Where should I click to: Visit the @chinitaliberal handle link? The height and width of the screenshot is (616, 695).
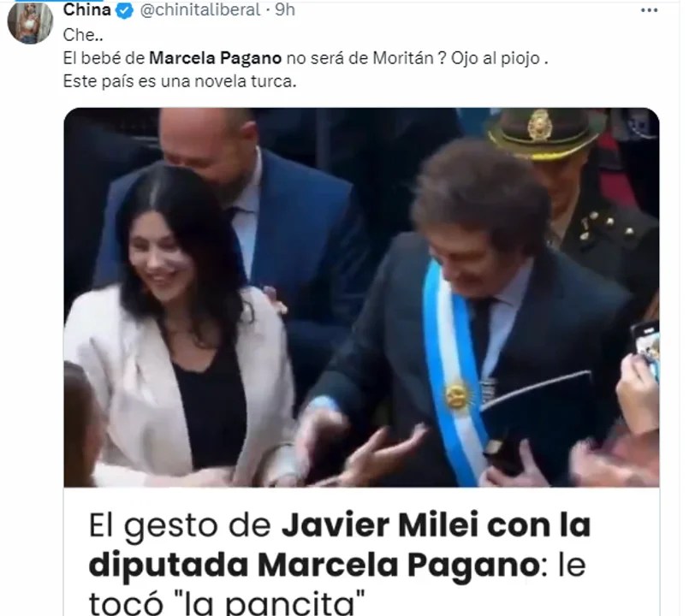tap(200, 9)
